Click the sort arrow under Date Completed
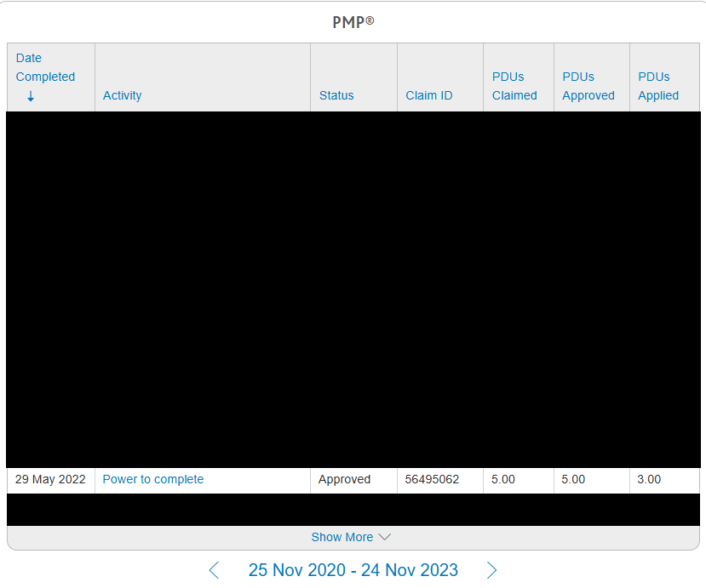The image size is (706, 588). [31, 97]
